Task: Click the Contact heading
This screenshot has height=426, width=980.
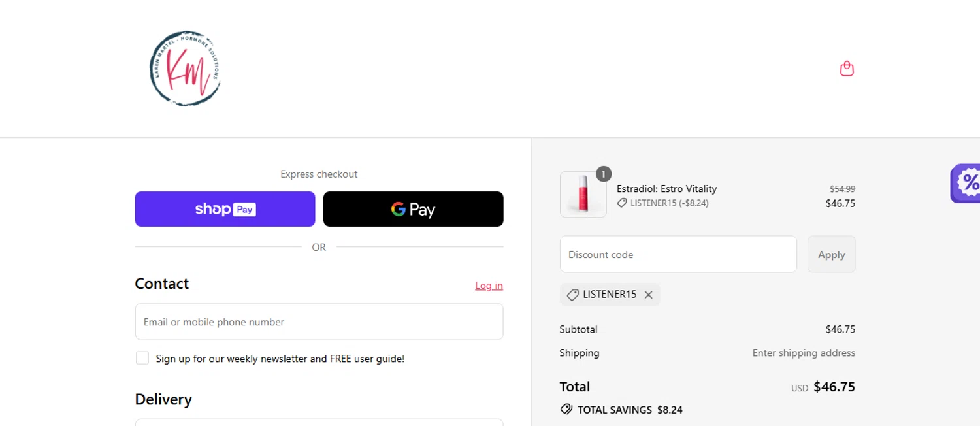Action: click(161, 284)
